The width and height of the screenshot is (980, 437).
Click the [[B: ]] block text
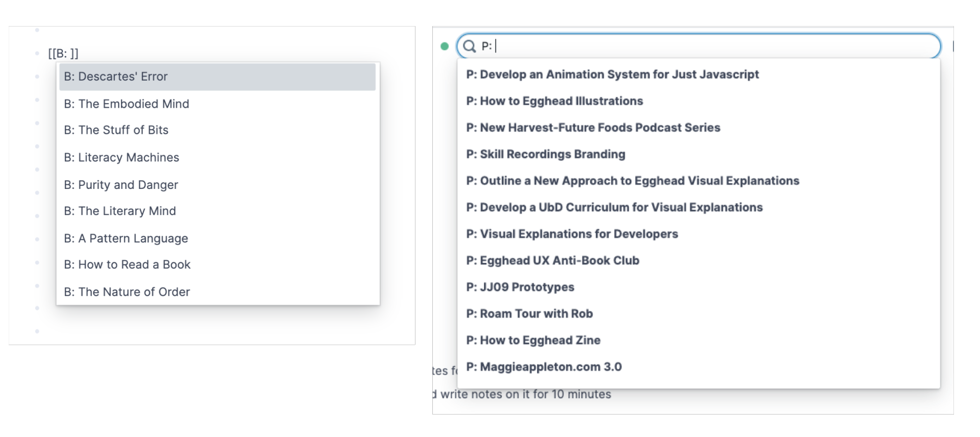pyautogui.click(x=63, y=53)
